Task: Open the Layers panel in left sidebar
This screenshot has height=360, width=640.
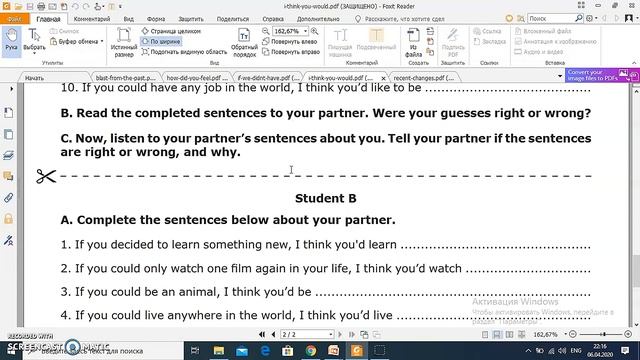Action: pos(8,156)
